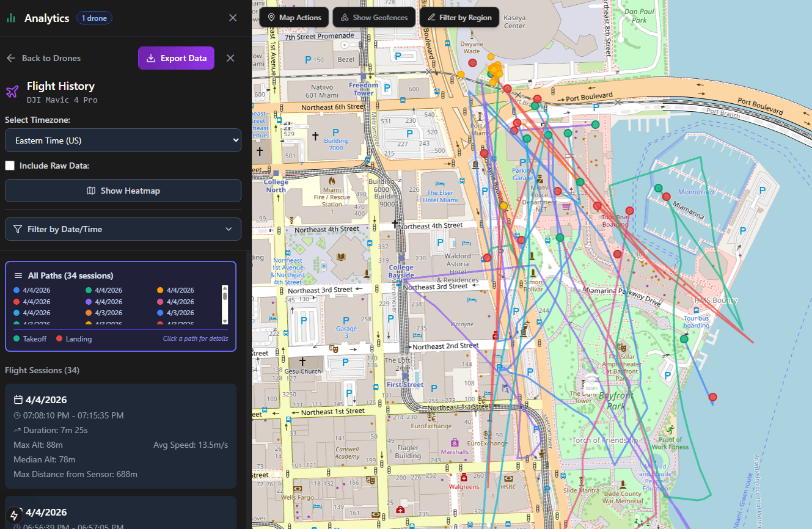Select the pink 4/4/2026 path swatch
The width and height of the screenshot is (812, 529).
161,302
